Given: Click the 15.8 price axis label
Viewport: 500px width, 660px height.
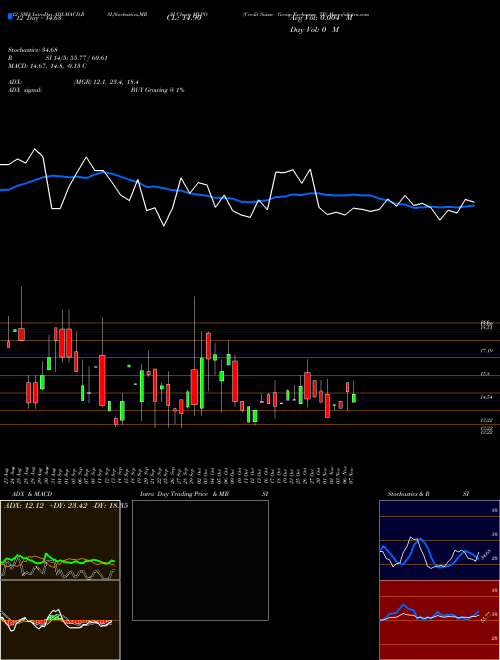Looking at the screenshot, I should pos(485,374).
